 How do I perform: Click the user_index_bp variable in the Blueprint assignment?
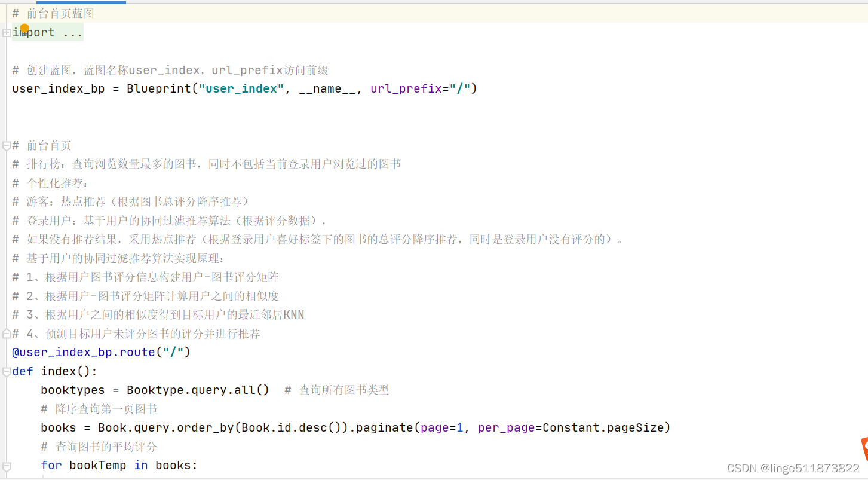coord(59,89)
